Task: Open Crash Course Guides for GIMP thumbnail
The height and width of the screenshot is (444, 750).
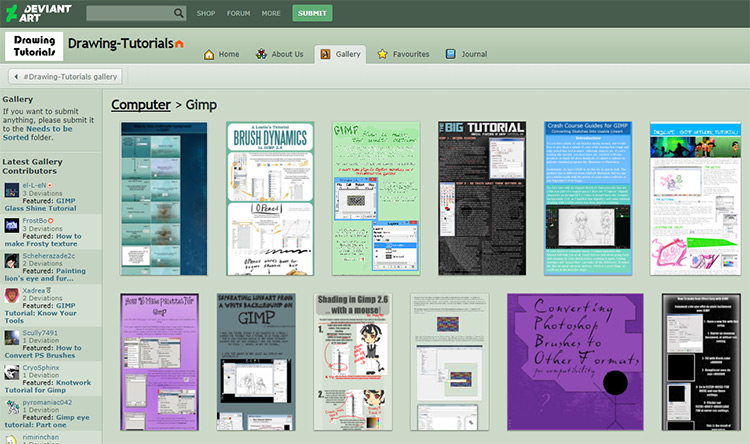Action: pyautogui.click(x=588, y=199)
